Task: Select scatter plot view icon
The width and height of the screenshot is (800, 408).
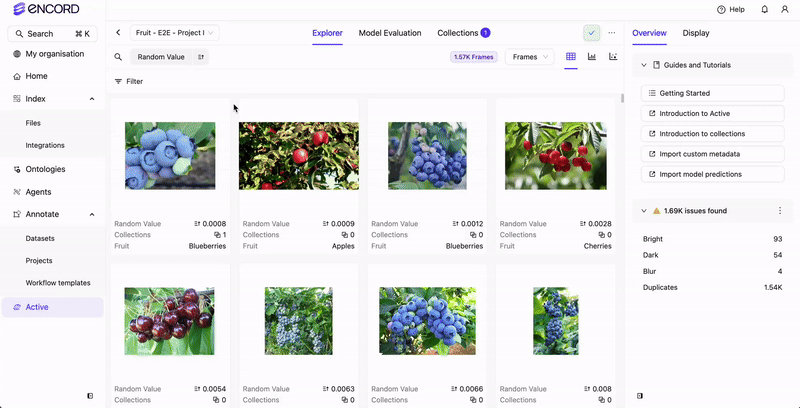Action: click(613, 57)
